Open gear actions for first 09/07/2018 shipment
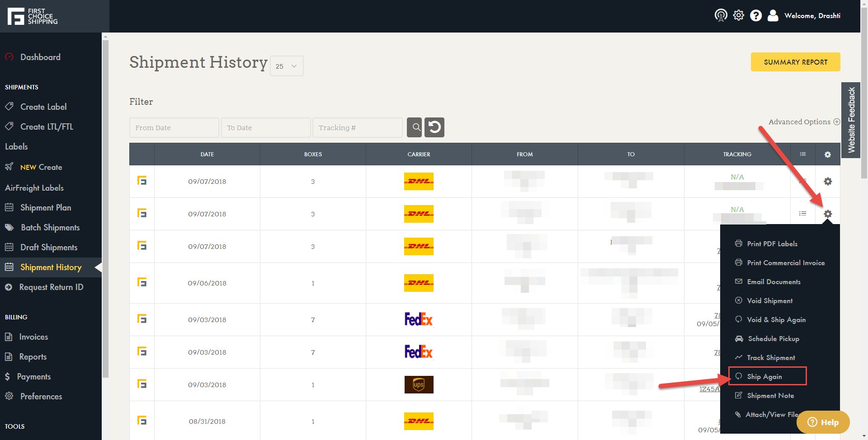868x440 pixels. (827, 182)
